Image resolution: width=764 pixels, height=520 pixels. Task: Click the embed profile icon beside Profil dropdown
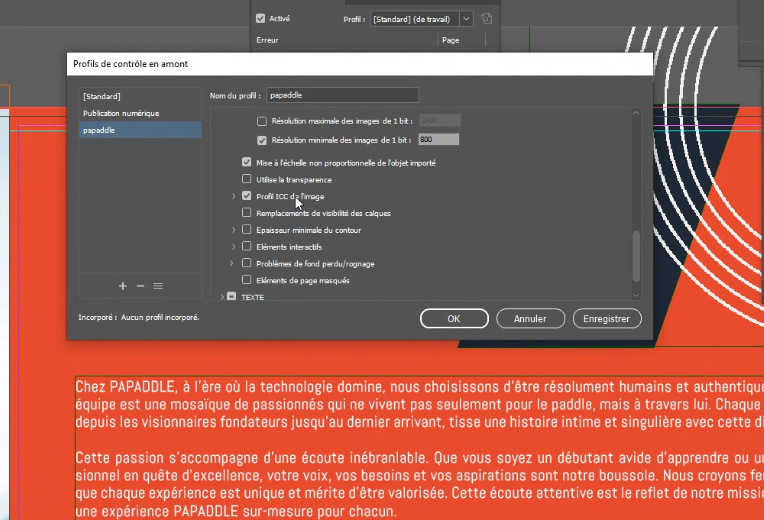click(487, 18)
